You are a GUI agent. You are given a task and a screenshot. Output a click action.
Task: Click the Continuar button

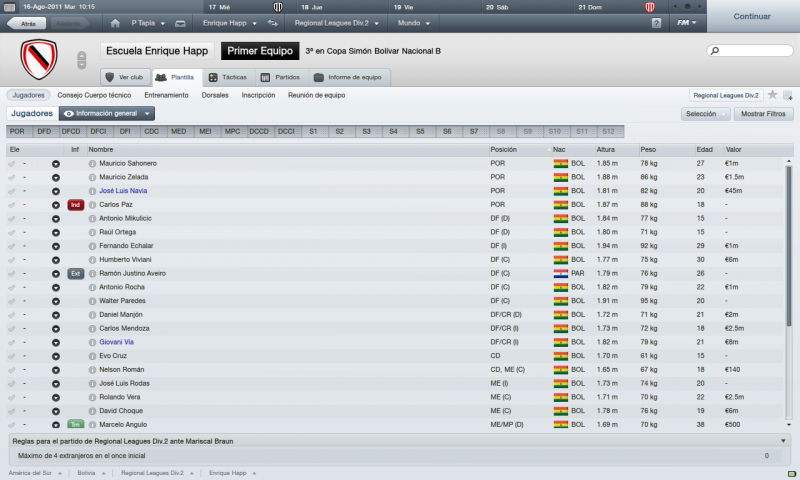point(752,16)
